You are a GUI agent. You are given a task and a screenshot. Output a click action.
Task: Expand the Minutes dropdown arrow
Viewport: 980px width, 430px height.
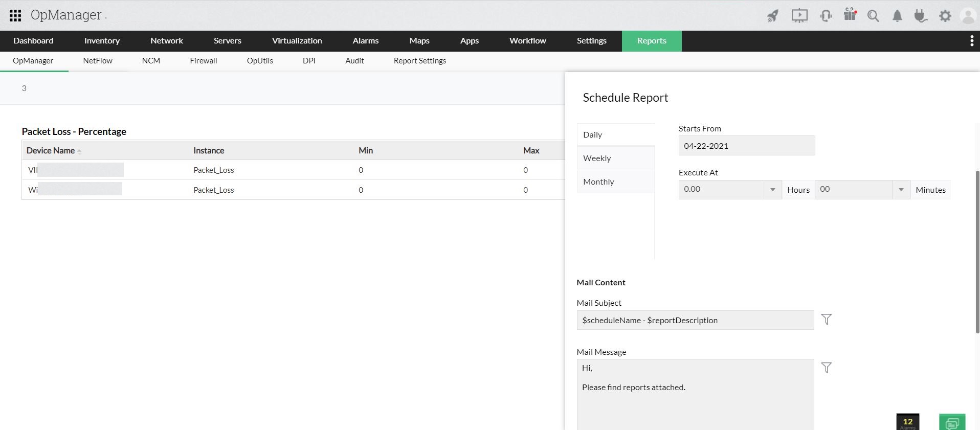click(901, 190)
